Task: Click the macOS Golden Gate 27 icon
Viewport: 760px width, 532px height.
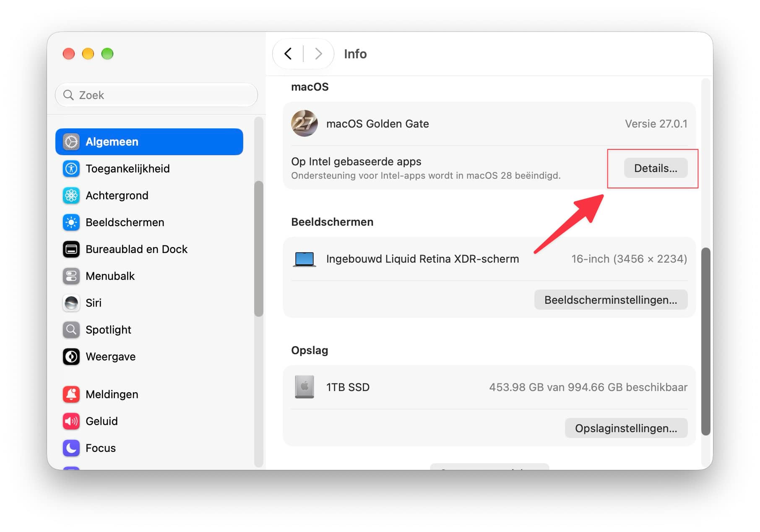Action: click(305, 123)
